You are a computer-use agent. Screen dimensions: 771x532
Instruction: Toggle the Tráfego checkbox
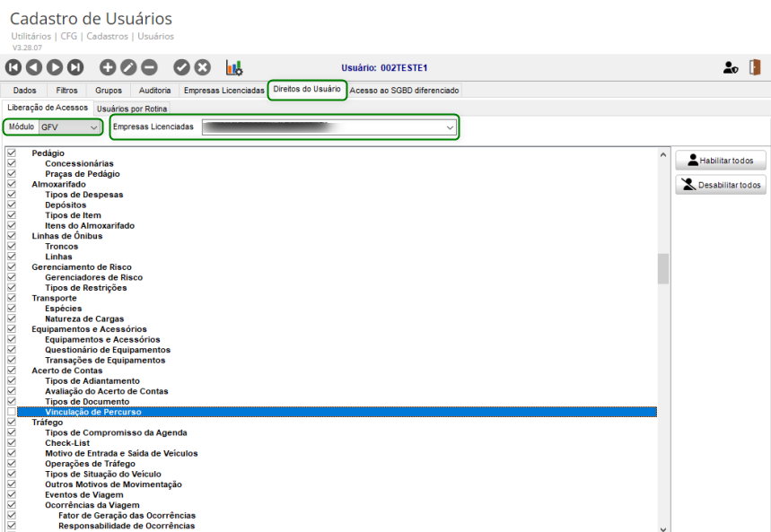pos(12,422)
